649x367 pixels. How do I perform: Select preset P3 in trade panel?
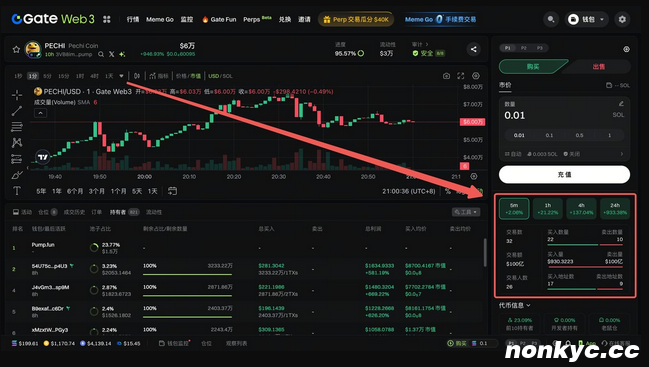click(540, 48)
